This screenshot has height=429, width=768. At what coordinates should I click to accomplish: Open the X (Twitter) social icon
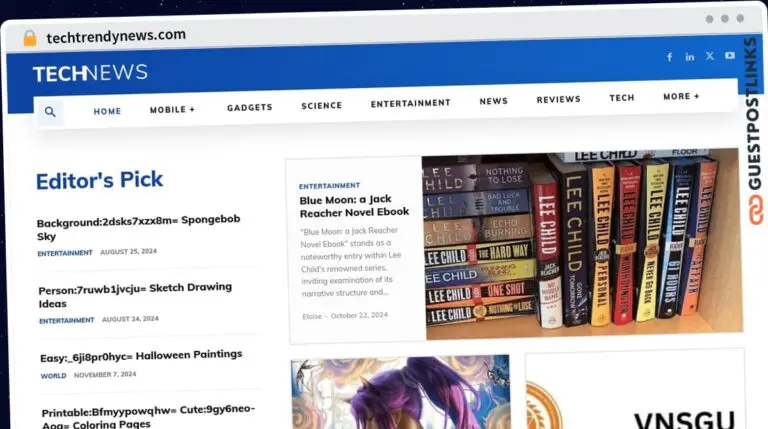point(710,56)
